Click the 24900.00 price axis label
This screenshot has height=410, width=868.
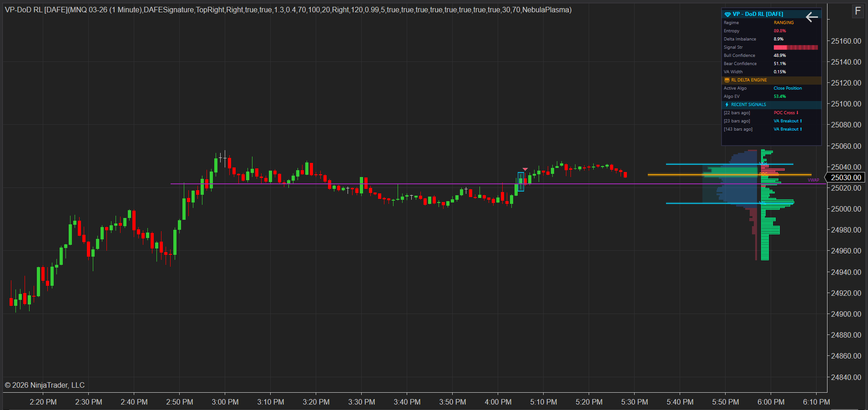[846, 314]
